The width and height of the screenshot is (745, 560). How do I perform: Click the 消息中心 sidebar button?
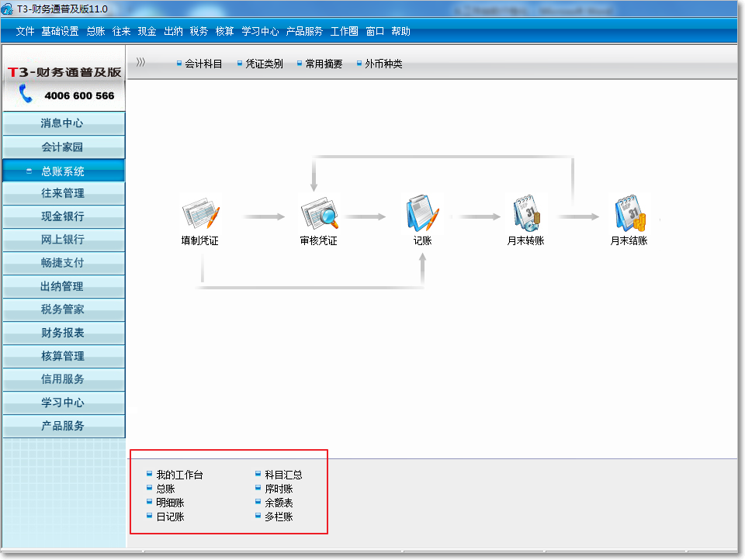(x=63, y=123)
